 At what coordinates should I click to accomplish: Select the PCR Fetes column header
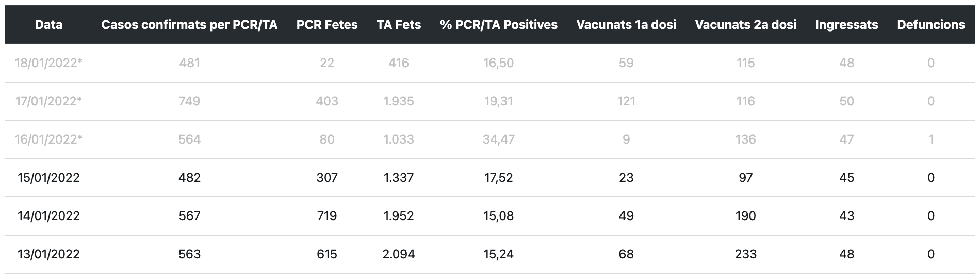(327, 25)
